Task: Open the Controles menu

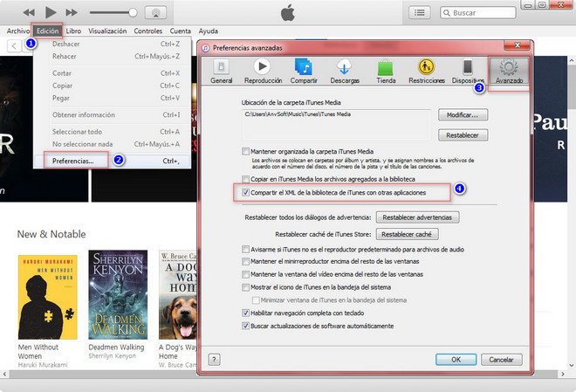Action: pos(147,31)
